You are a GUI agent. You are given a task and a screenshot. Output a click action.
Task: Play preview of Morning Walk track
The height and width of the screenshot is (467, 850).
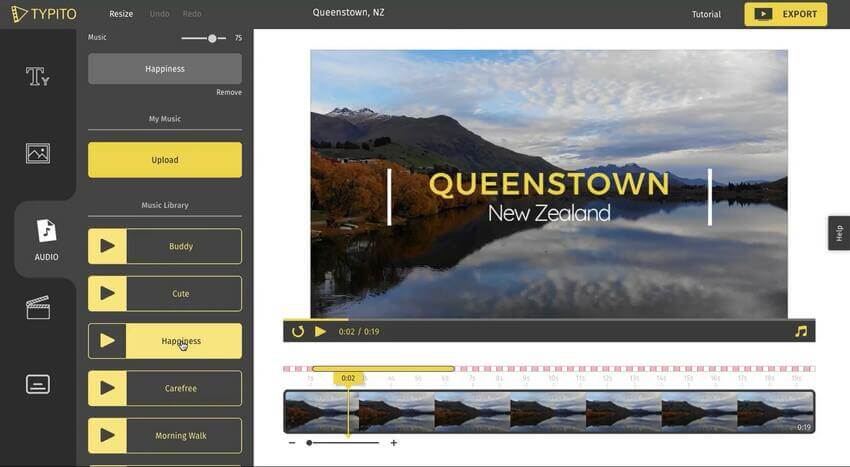pyautogui.click(x=107, y=435)
